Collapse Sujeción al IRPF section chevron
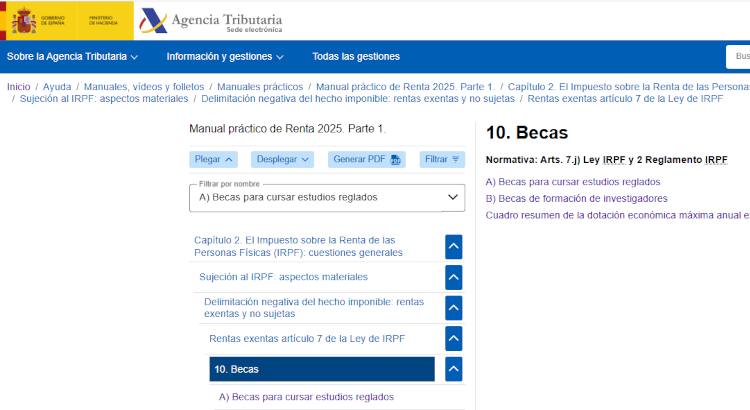This screenshot has height=410, width=750. point(453,277)
